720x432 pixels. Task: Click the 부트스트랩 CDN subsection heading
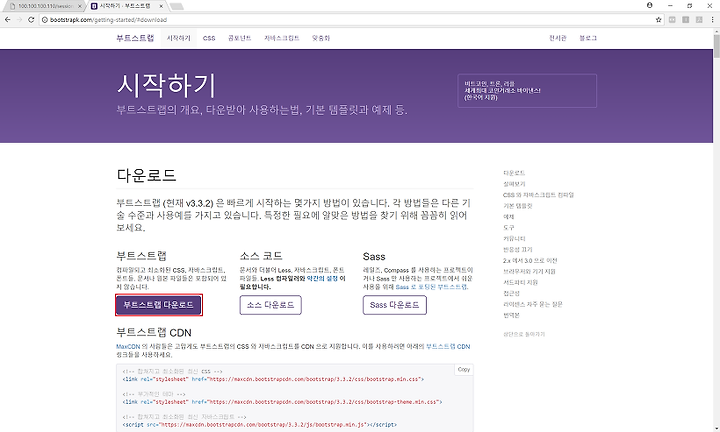pyautogui.click(x=154, y=333)
